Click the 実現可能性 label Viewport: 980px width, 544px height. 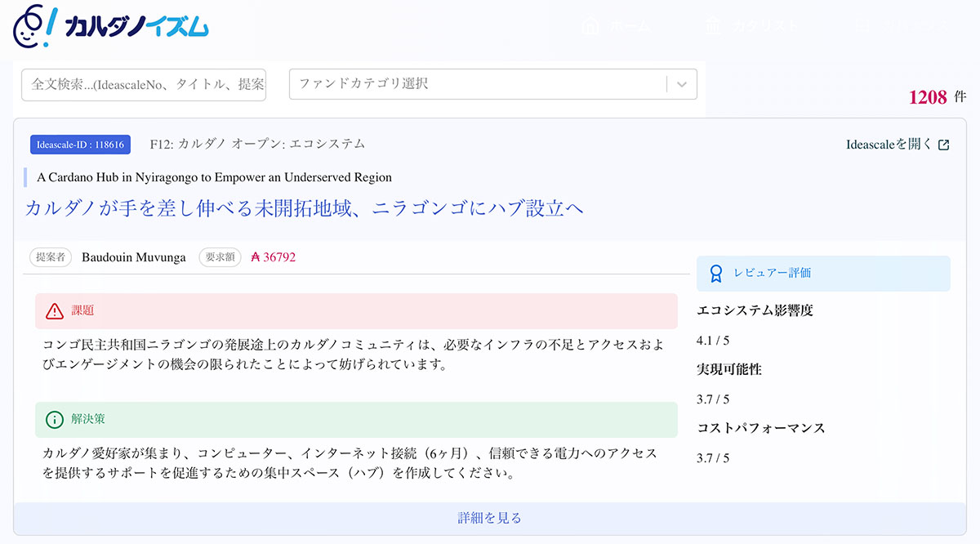click(x=729, y=369)
